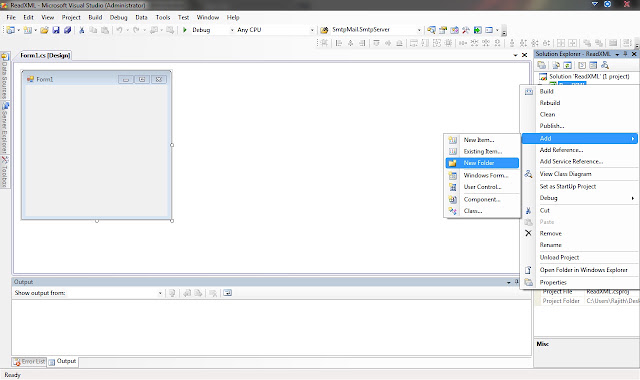This screenshot has width=640, height=380.
Task: Click the Start Page toolbar icon
Action: point(478,30)
